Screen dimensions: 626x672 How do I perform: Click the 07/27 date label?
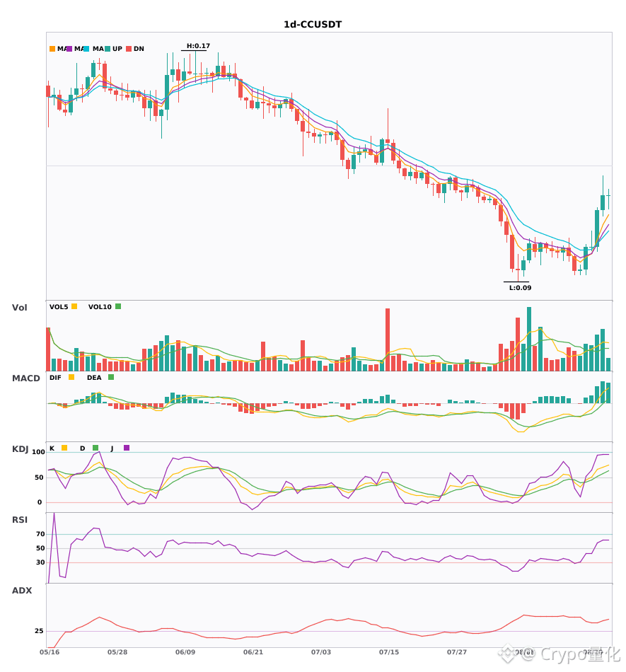[x=457, y=652]
